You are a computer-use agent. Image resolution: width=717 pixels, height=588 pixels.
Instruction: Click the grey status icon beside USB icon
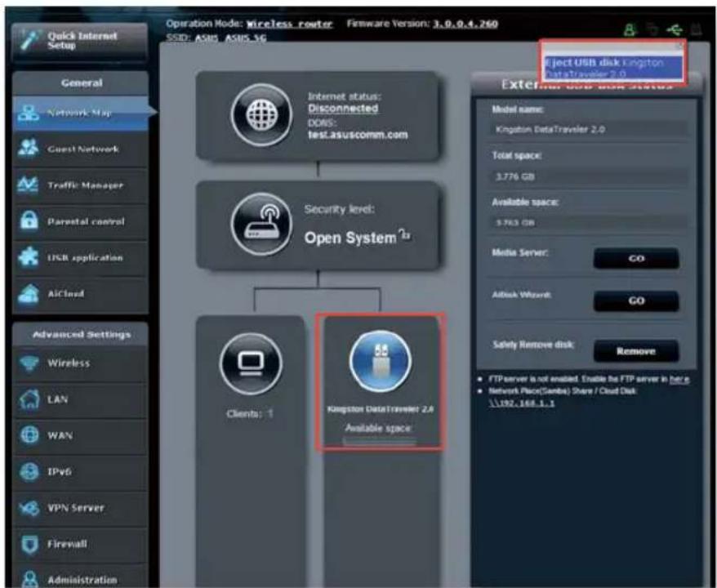[x=653, y=30]
